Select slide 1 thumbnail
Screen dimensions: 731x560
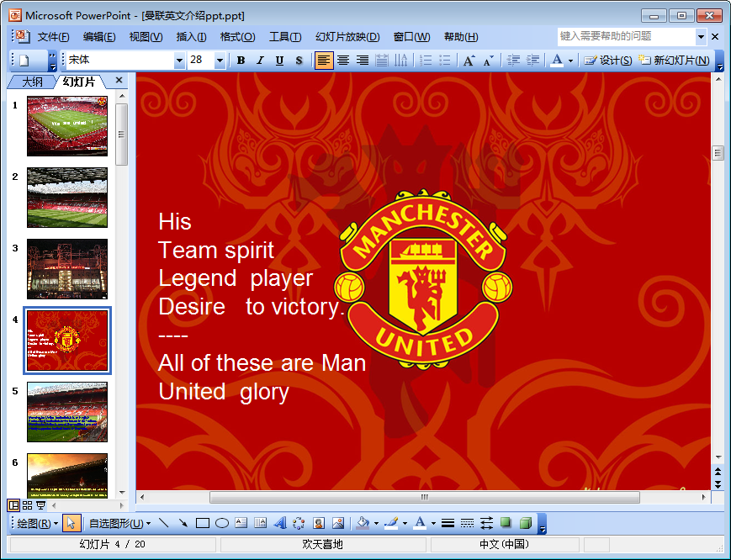point(67,126)
